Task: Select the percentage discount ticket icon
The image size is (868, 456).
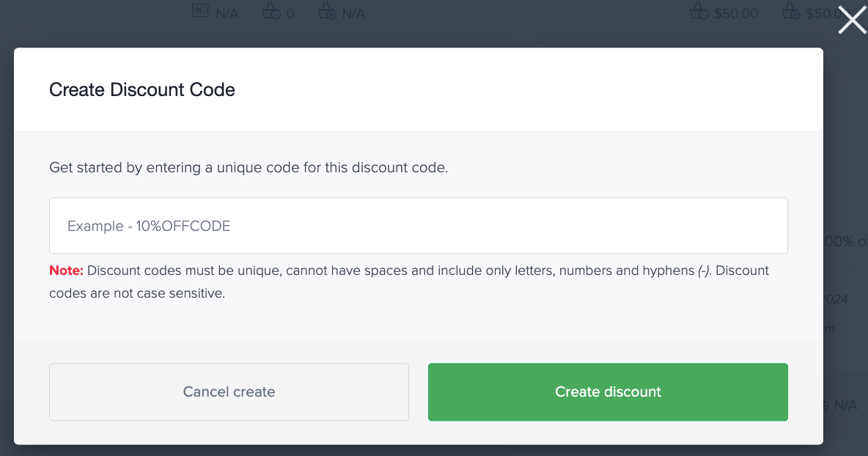Action: (199, 12)
